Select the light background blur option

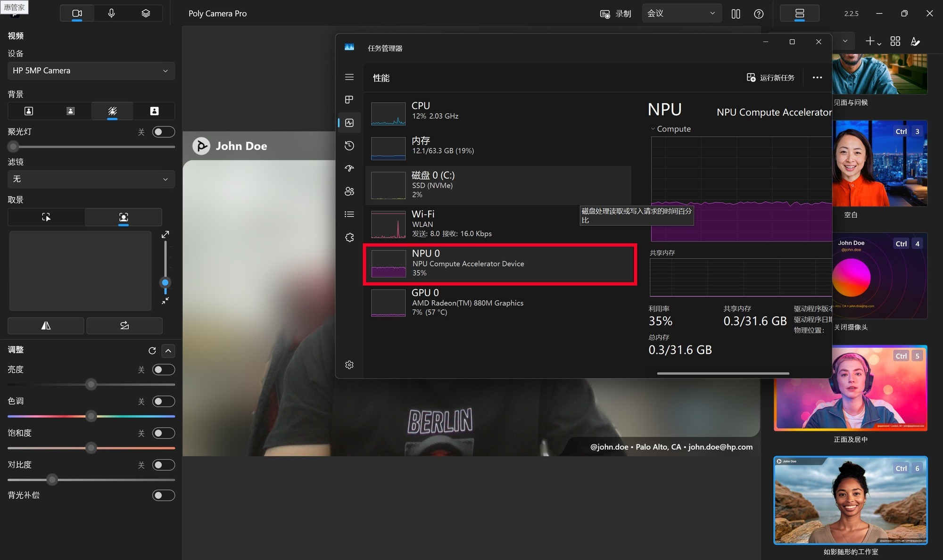click(x=71, y=111)
